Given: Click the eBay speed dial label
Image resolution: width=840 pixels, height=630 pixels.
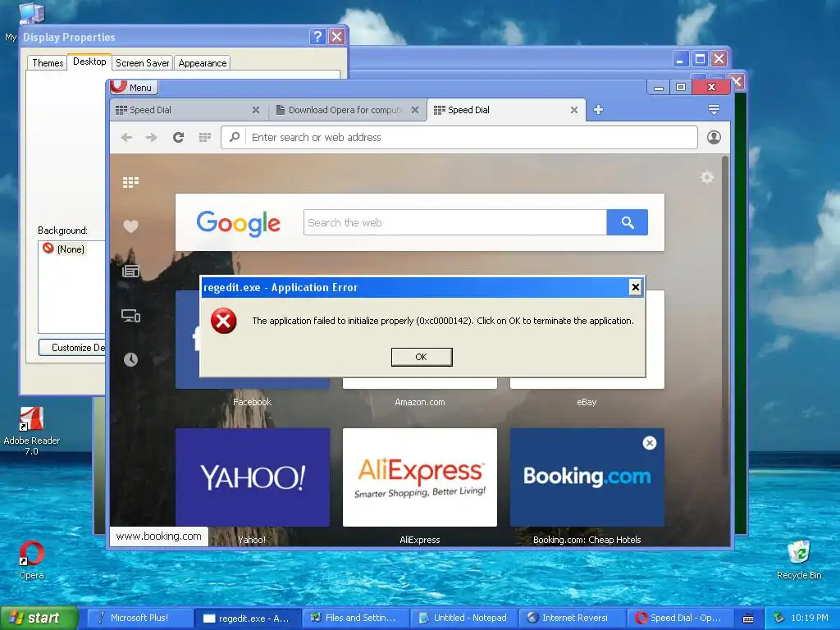Looking at the screenshot, I should click(x=587, y=402).
